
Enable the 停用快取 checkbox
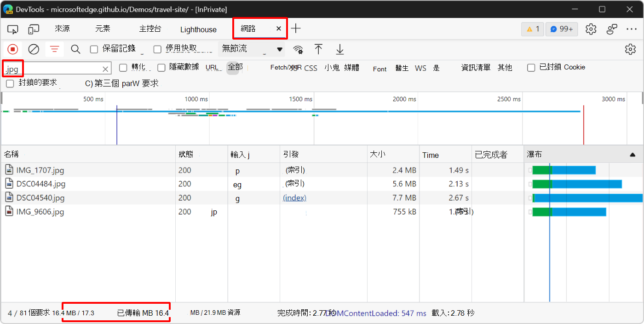tap(157, 49)
